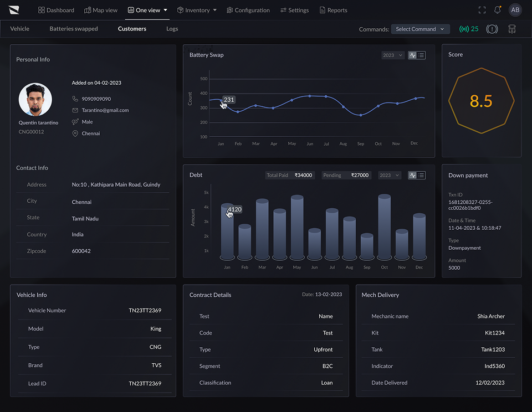Open the Debt 2023 year dropdown
Image resolution: width=532 pixels, height=412 pixels.
[x=390, y=176]
